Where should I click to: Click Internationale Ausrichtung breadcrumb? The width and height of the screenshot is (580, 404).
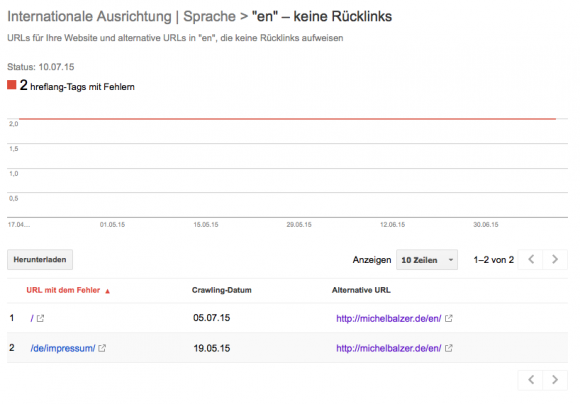(89, 17)
